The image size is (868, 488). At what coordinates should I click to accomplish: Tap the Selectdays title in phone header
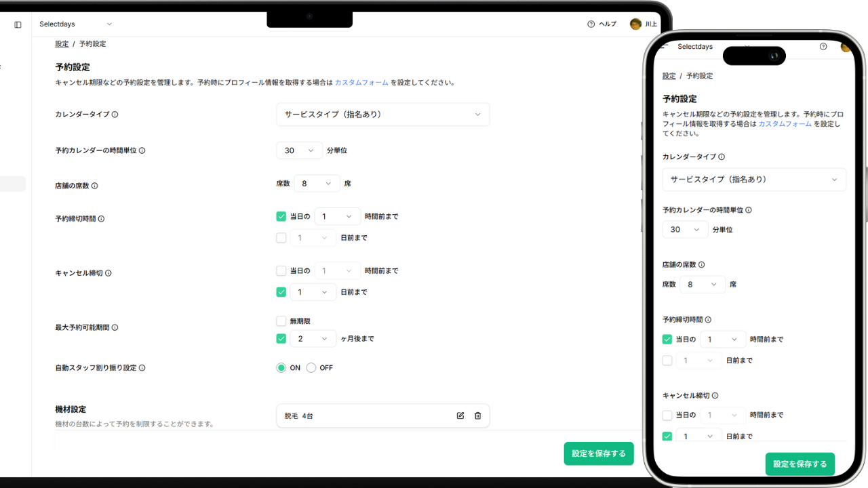tap(695, 47)
